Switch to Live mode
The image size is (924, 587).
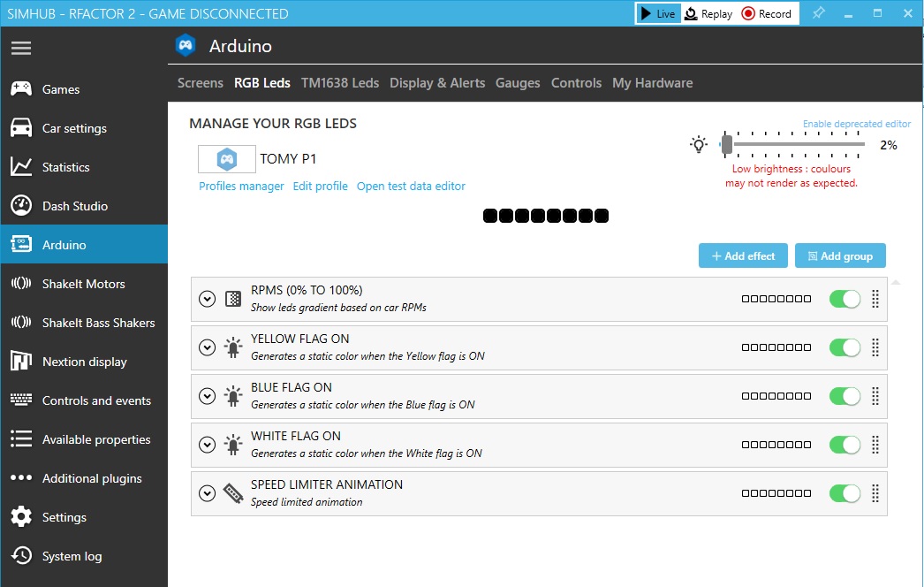(658, 13)
